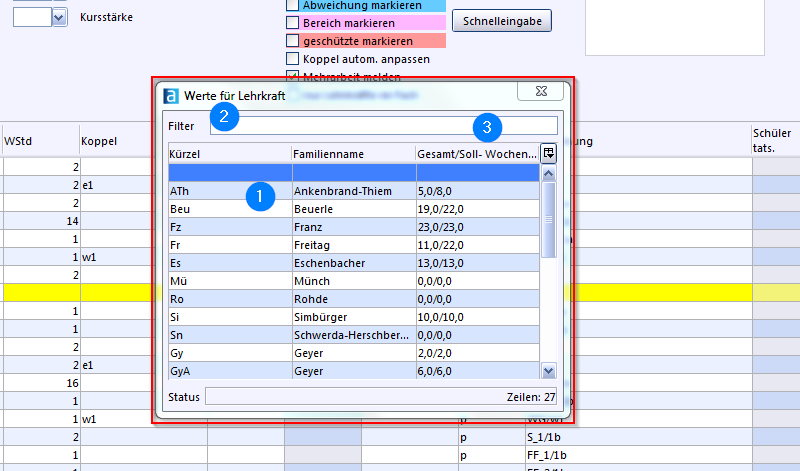
Task: Select teacher Münch in list
Action: [x=354, y=281]
